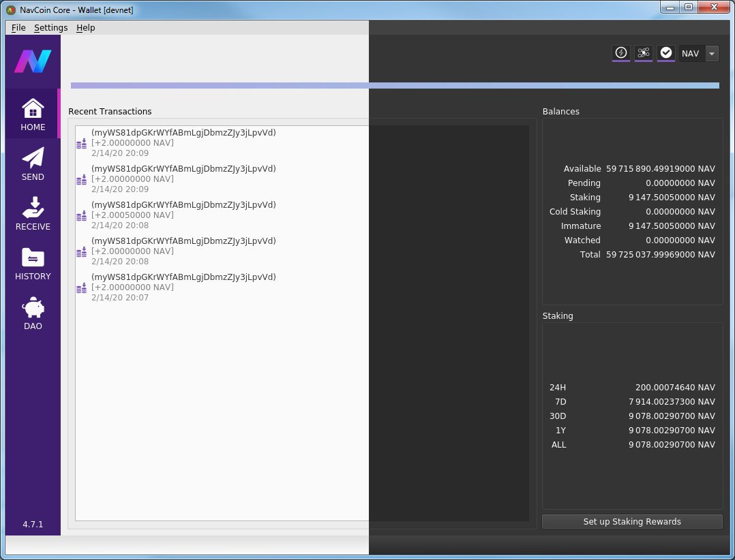Click the Cold Staking label

pyautogui.click(x=575, y=212)
